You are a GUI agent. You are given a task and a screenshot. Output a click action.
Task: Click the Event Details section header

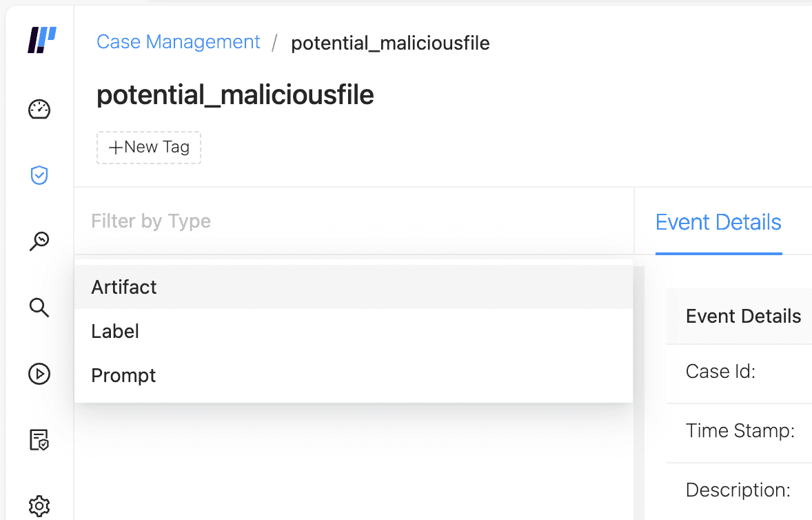click(743, 317)
